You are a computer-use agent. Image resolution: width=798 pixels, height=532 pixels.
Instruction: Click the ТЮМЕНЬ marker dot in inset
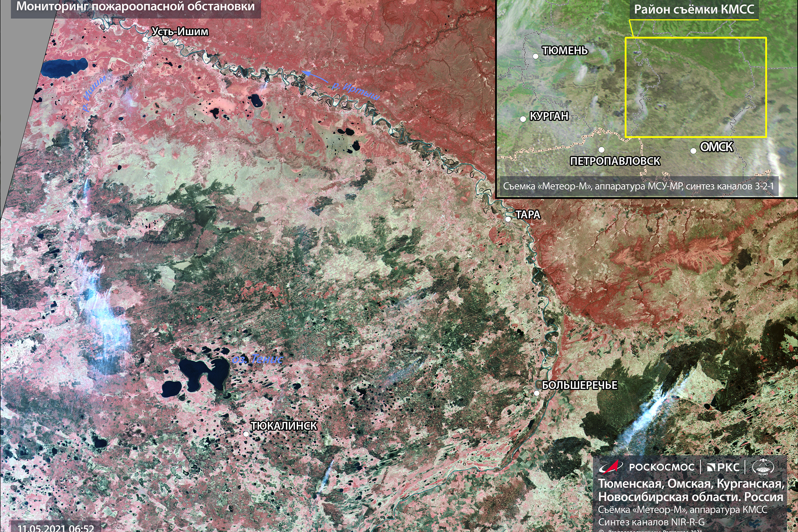[536, 56]
